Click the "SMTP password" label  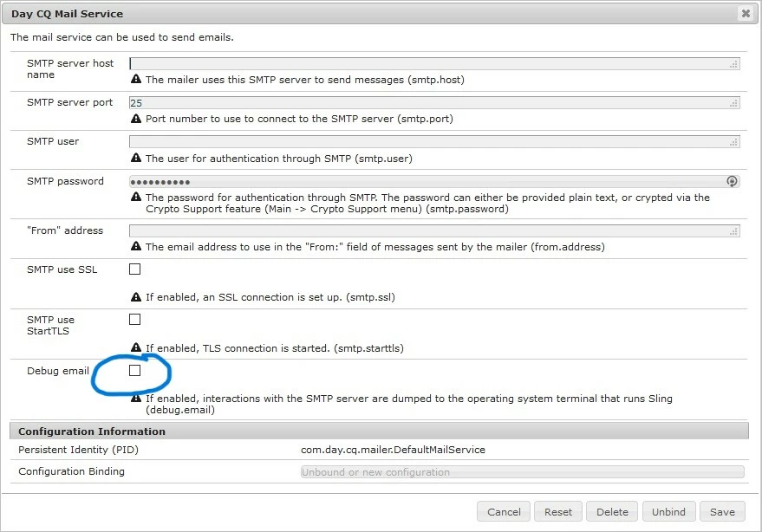click(x=65, y=181)
